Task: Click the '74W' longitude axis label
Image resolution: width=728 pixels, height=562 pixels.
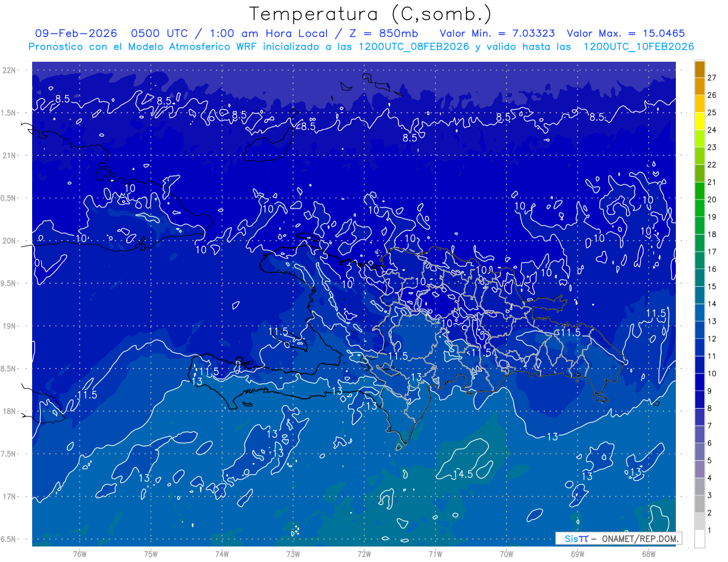Action: pos(222,554)
